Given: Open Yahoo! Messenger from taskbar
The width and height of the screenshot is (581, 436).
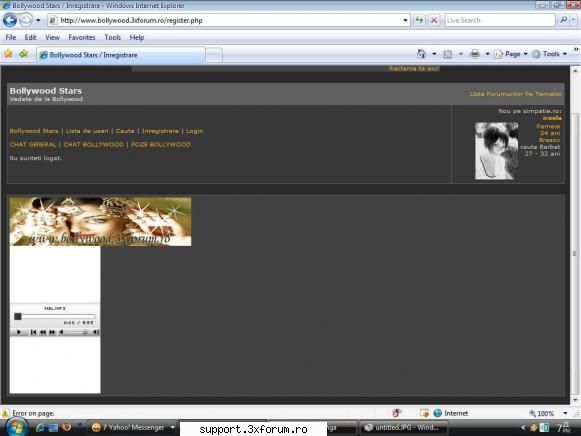Looking at the screenshot, I should tap(133, 427).
